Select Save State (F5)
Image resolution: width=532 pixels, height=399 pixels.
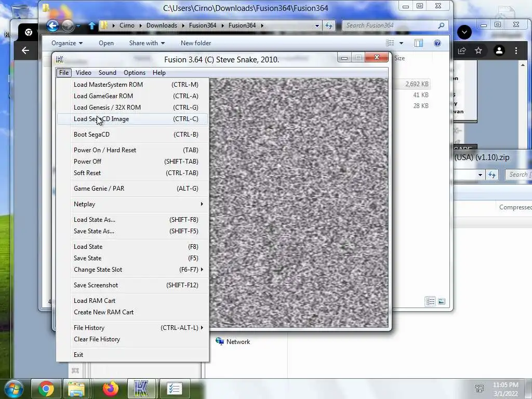(132, 258)
